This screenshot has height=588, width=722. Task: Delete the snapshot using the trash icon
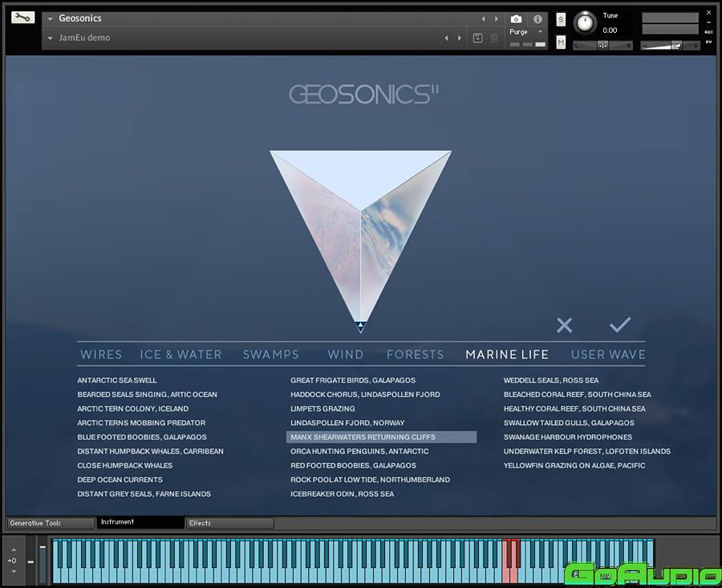point(494,38)
